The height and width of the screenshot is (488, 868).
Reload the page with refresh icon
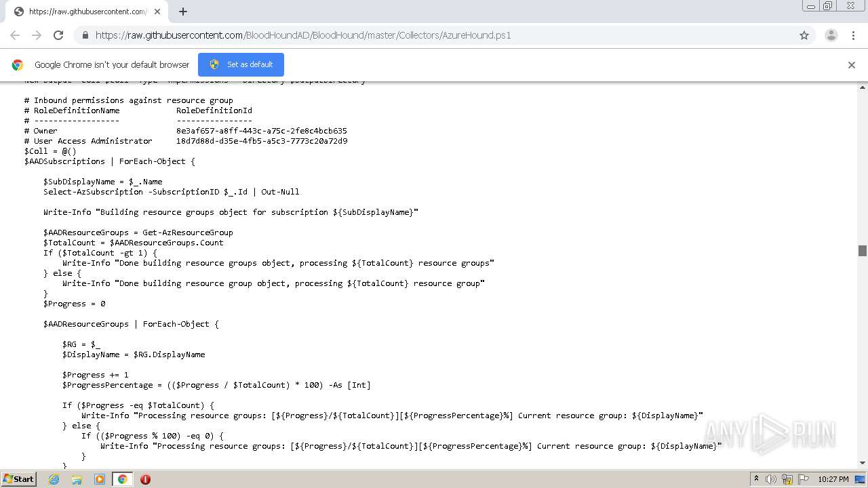[58, 35]
